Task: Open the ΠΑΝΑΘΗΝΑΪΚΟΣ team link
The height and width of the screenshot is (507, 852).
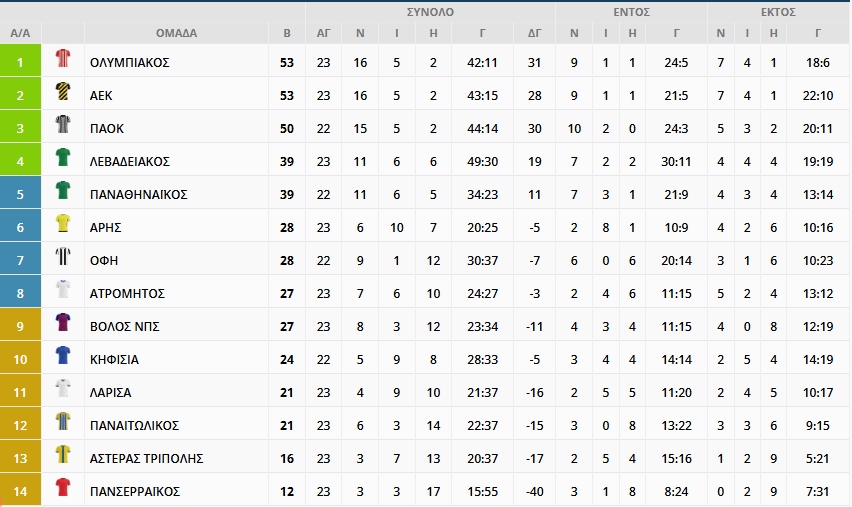Action: click(x=139, y=195)
